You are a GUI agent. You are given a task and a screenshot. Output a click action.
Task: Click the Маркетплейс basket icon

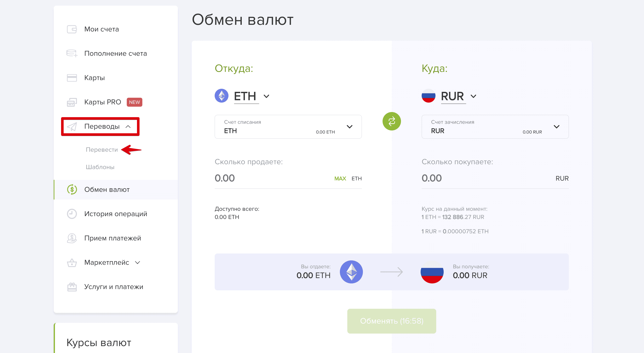[x=72, y=262]
